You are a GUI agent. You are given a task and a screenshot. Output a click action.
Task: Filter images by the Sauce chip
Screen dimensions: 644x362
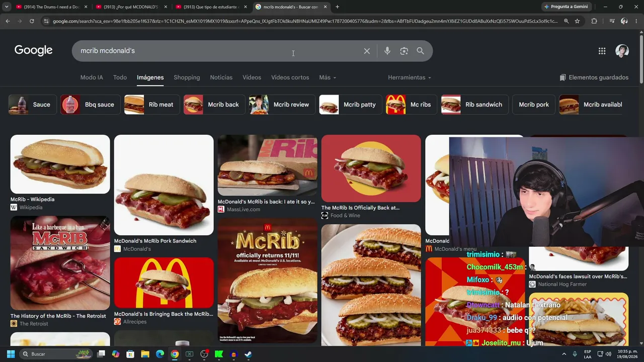[32, 105]
